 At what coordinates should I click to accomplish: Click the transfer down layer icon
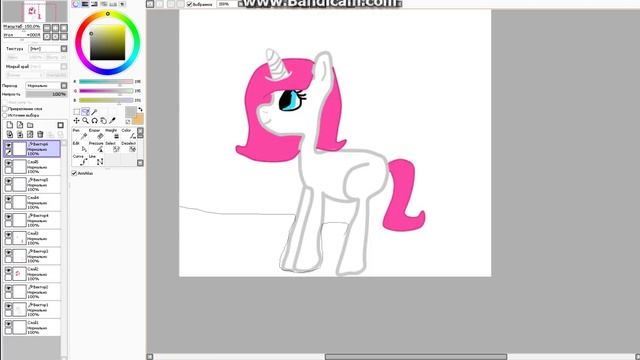pos(10,134)
